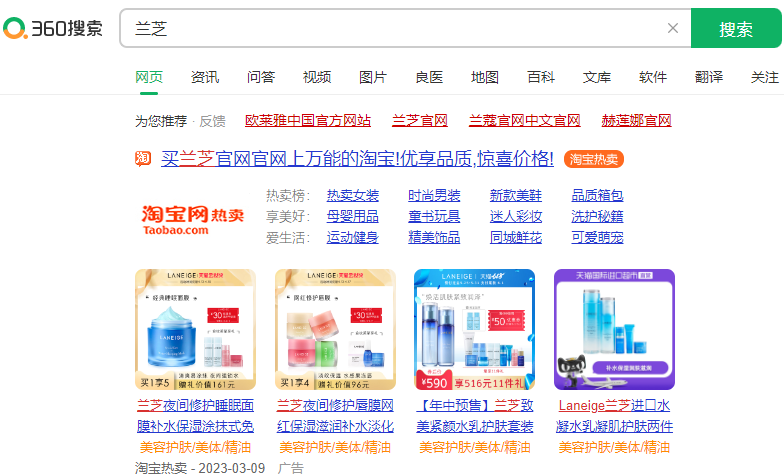
Task: Open the 软件 tab
Action: tap(653, 77)
